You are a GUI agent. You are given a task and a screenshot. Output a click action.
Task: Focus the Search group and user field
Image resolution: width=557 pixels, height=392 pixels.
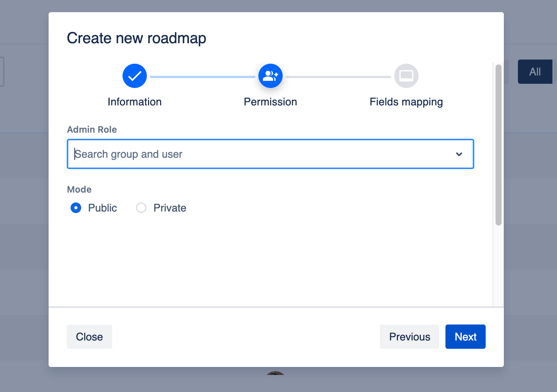228,154
